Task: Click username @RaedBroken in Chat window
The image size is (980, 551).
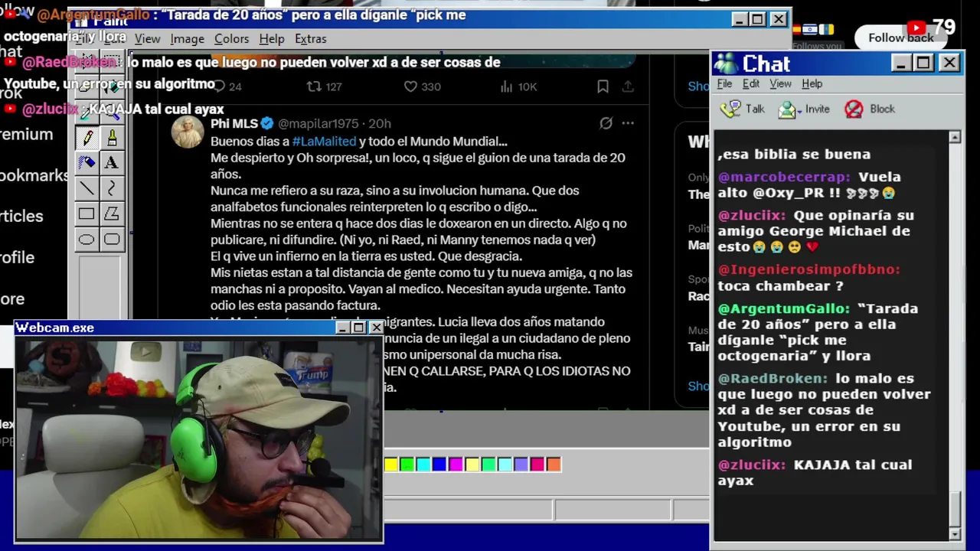Action: (x=773, y=378)
